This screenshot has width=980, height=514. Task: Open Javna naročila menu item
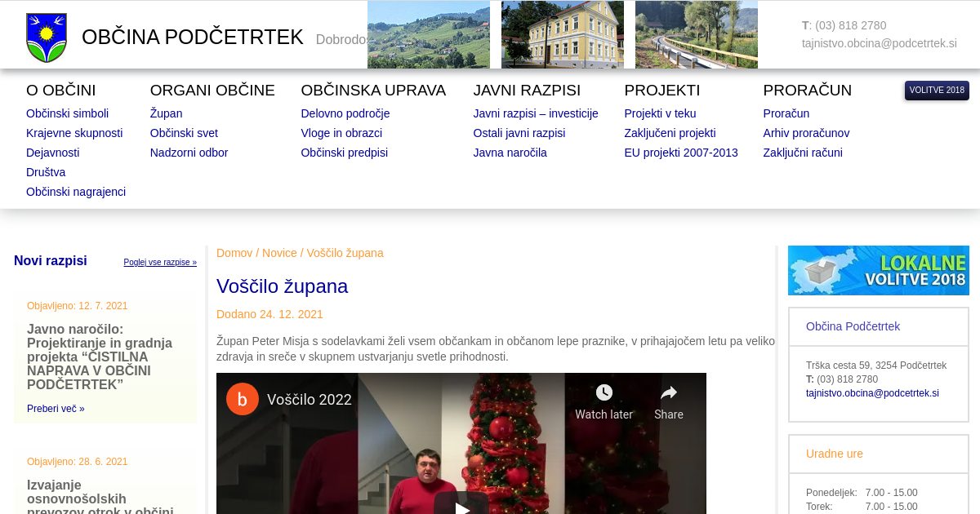(510, 153)
